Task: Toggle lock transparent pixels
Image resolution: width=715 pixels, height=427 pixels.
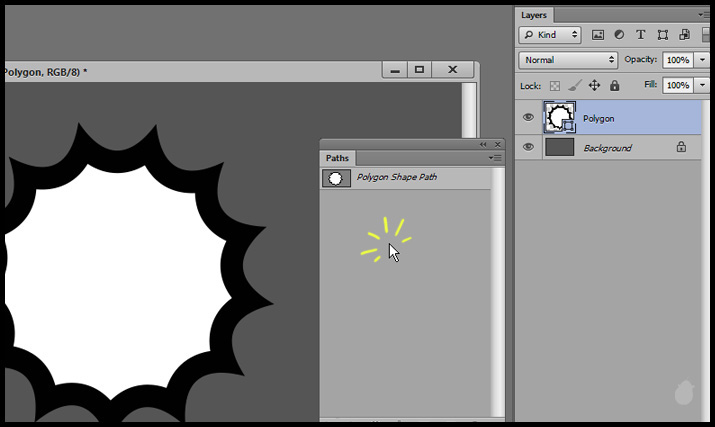Action: click(554, 86)
